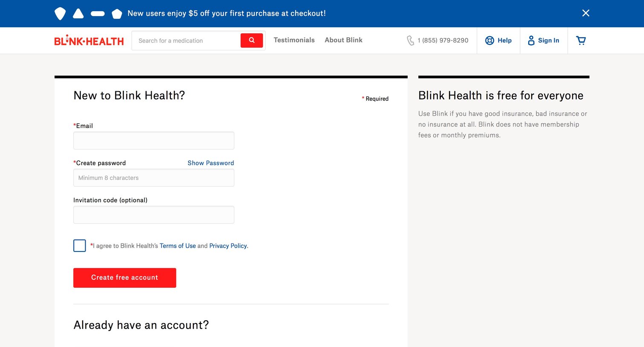Click the phone handset icon
Viewport: 644px width, 347px height.
pyautogui.click(x=410, y=40)
